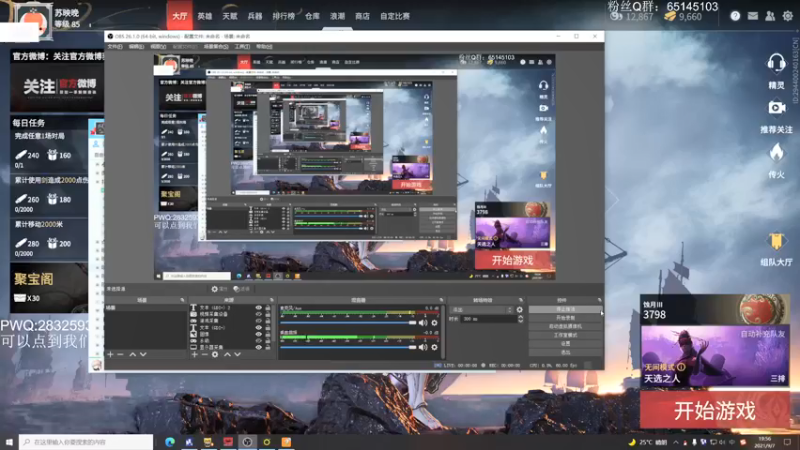Add a source with the plus icon
800x450 pixels.
[x=194, y=354]
